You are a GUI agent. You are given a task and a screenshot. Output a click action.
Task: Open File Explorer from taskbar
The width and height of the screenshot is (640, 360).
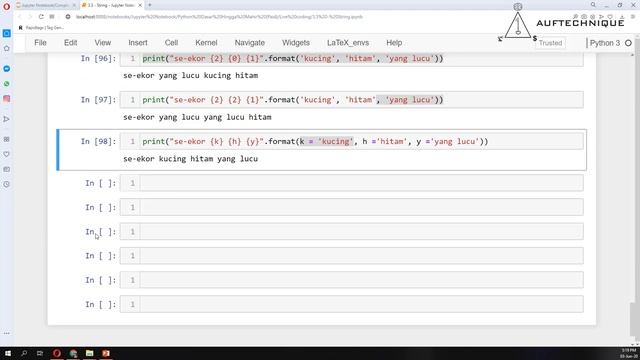pos(89,353)
